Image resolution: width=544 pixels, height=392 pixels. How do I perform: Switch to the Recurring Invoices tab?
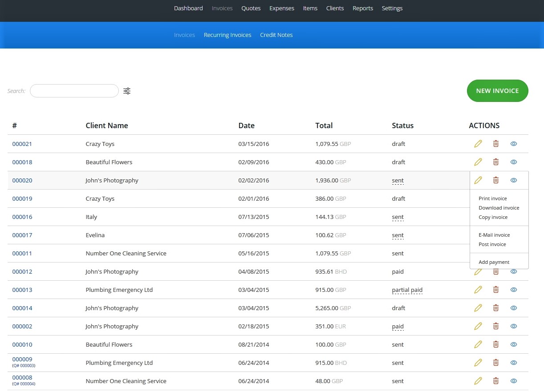tap(227, 35)
